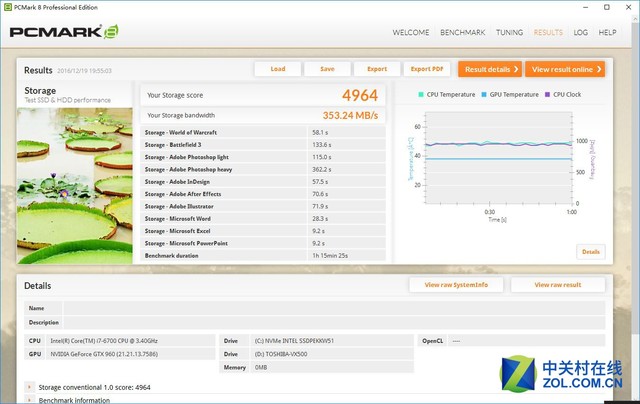Click the Save results button
The image size is (640, 404).
(x=327, y=69)
